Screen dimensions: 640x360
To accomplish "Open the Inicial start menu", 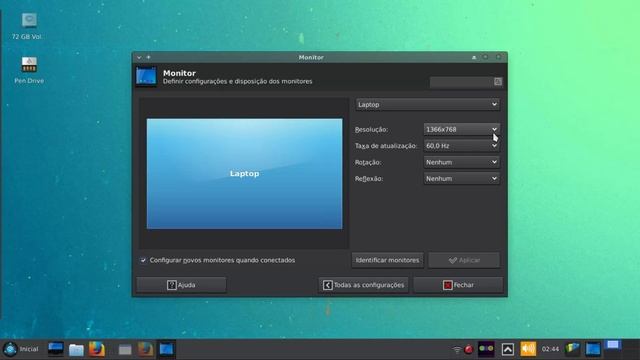I will tap(21, 349).
